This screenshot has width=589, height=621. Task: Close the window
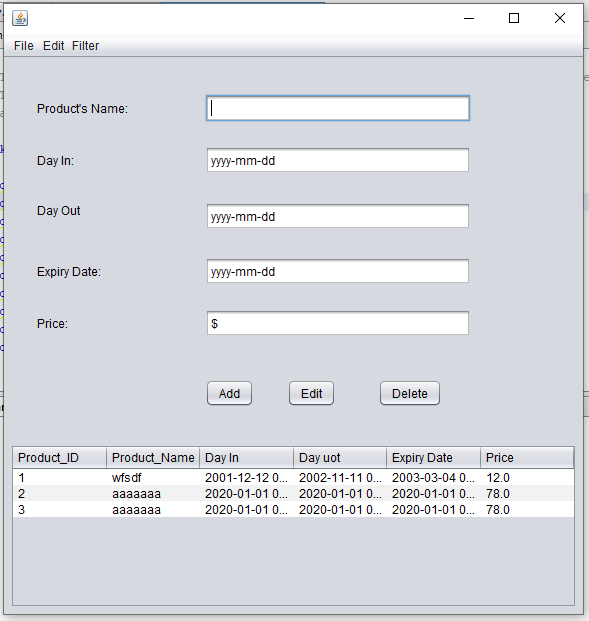click(560, 18)
